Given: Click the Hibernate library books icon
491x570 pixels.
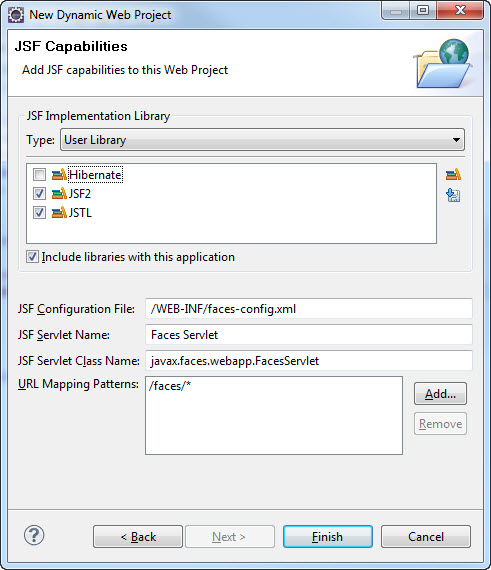Looking at the screenshot, I should click(x=59, y=174).
